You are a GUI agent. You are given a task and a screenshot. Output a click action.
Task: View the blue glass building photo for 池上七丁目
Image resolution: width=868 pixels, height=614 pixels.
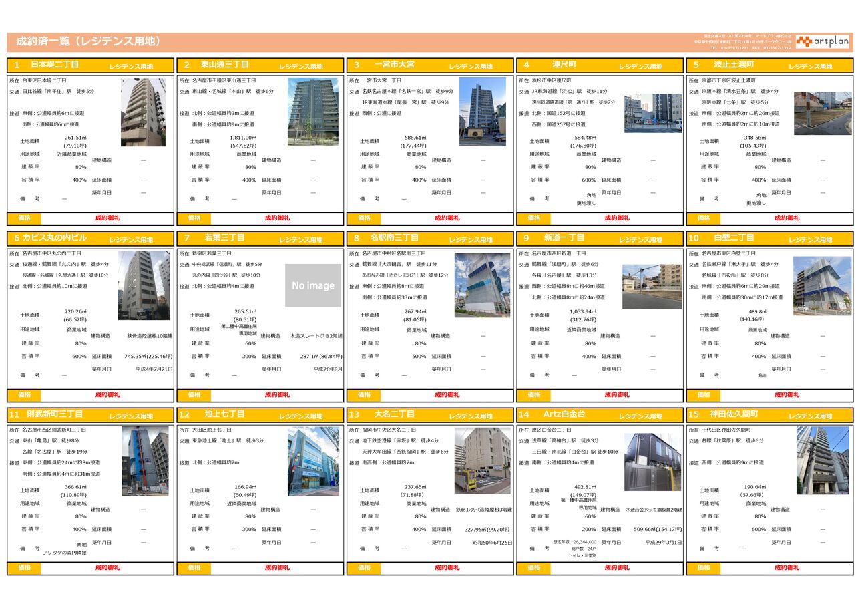(x=313, y=461)
